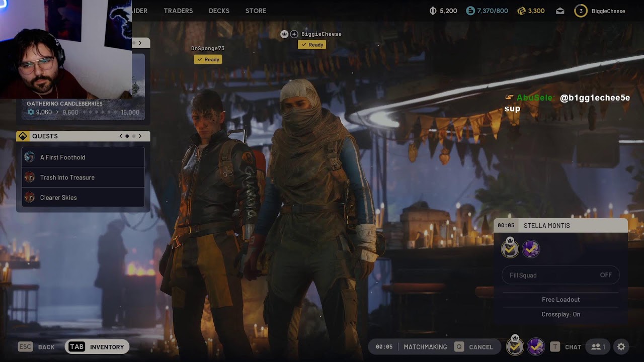Image resolution: width=644 pixels, height=362 pixels.
Task: Click the Stella Montis map title
Action: coord(547,226)
